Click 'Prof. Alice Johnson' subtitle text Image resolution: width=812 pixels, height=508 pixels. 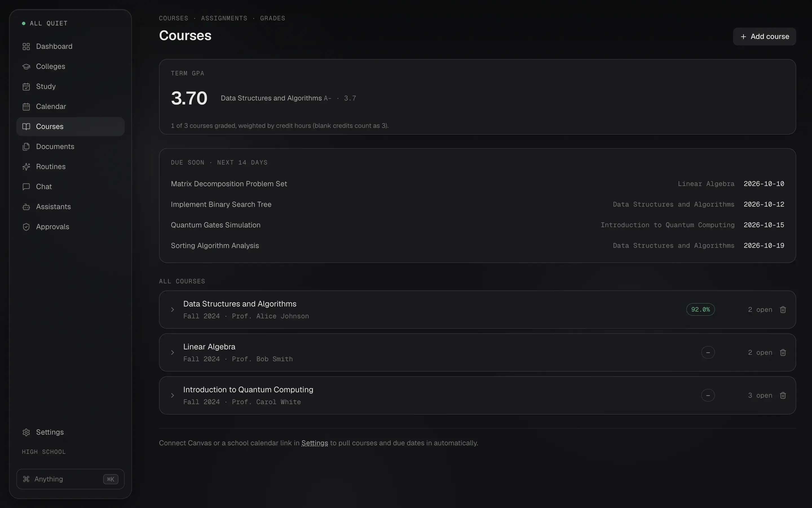[270, 316]
